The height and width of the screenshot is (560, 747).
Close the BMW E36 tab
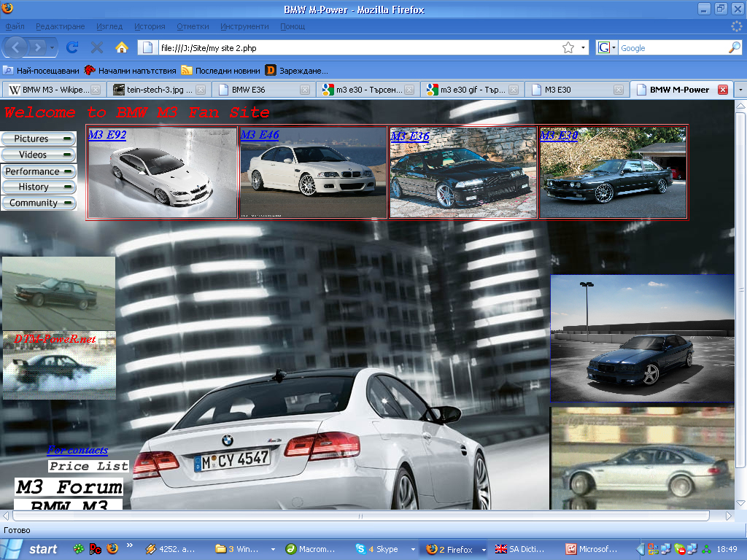305,90
